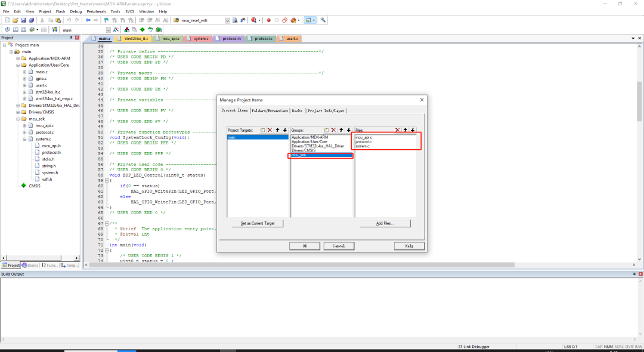Move selected file down in Files list
The height and width of the screenshot is (352, 644).
pyautogui.click(x=413, y=130)
